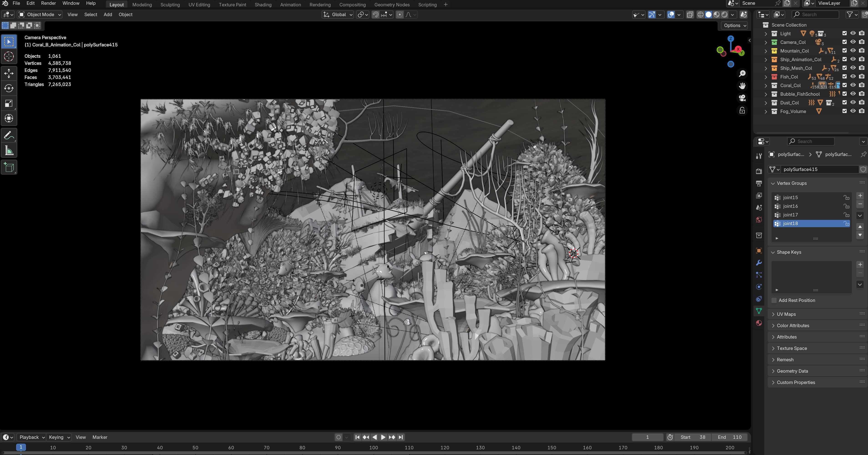The width and height of the screenshot is (868, 455).
Task: Click the play animation button
Action: pos(383,437)
